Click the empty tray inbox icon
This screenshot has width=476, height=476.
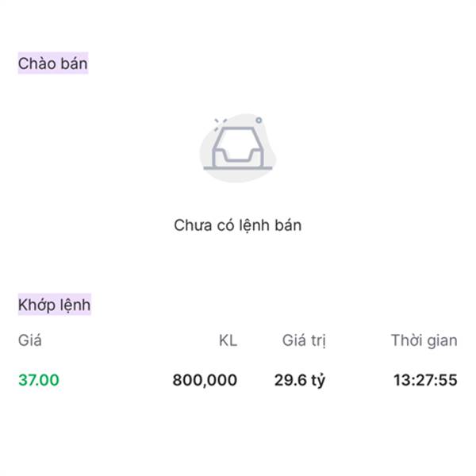tap(236, 148)
